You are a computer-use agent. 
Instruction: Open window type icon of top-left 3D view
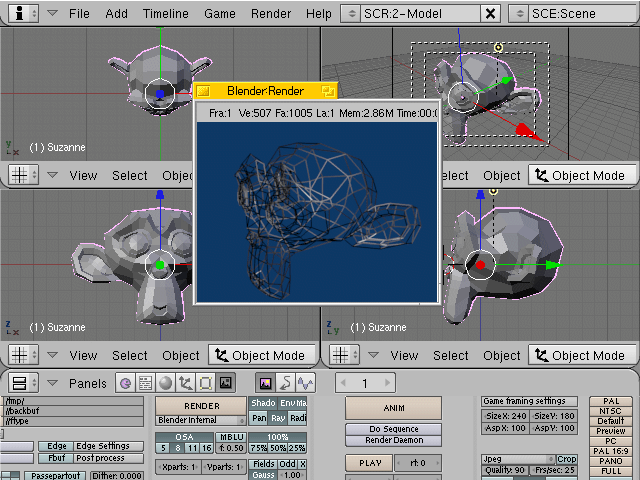click(23, 175)
